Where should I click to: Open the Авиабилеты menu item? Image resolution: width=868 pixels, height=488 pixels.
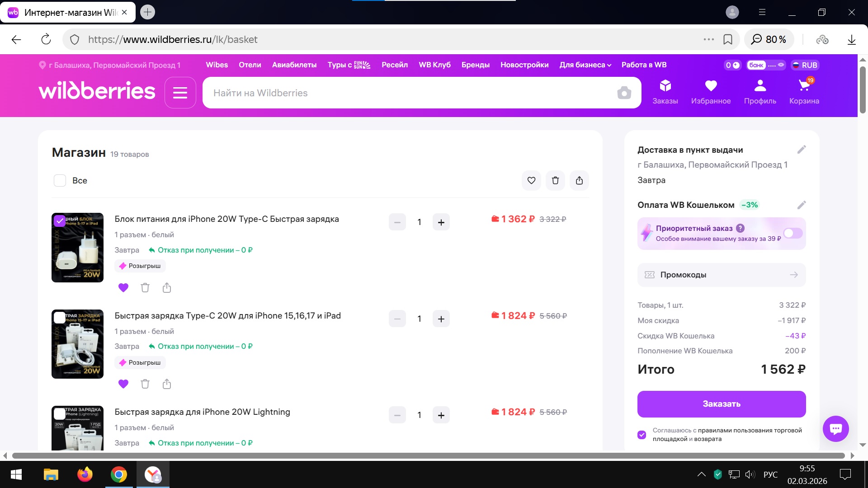[294, 65]
